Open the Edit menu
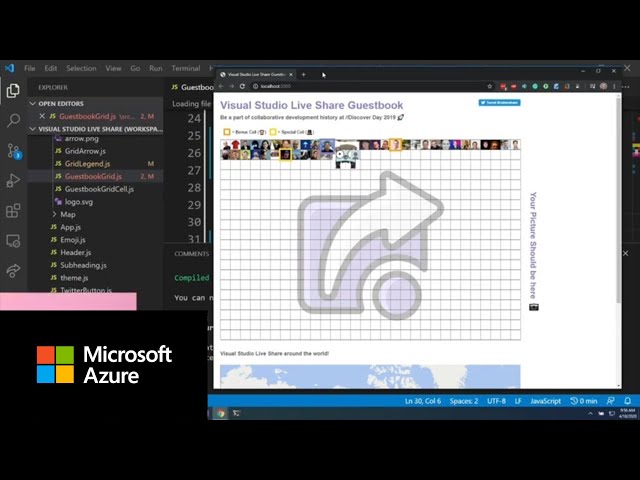Screen dimensions: 640x480 point(51,68)
